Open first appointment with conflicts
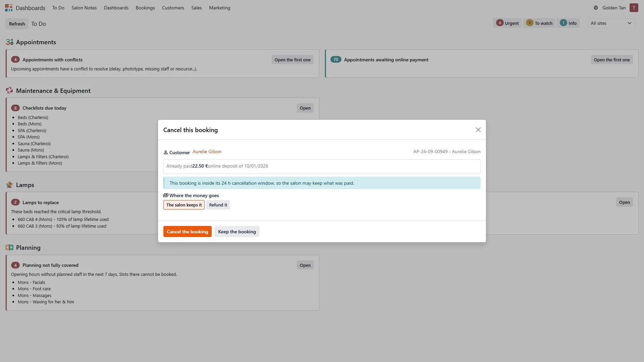644x362 pixels. click(292, 60)
